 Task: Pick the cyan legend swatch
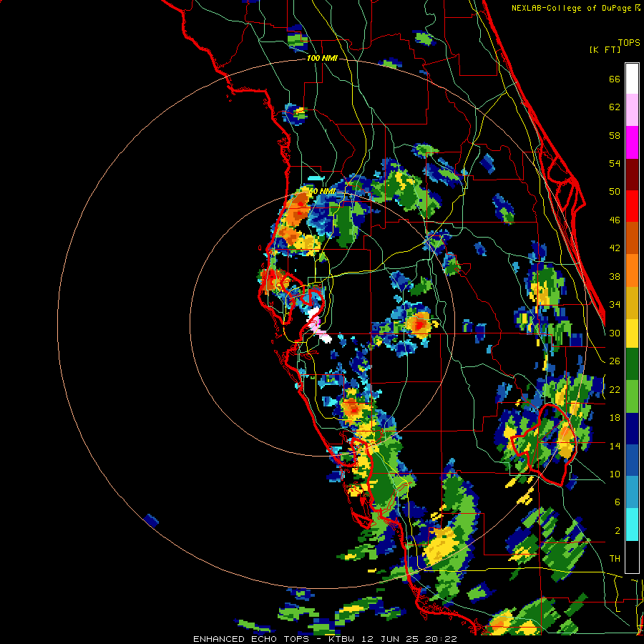click(x=632, y=525)
